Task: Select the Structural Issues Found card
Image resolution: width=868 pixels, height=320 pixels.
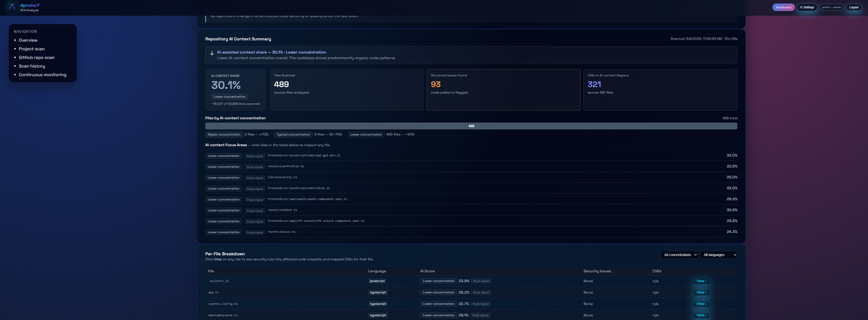Action: coord(503,90)
